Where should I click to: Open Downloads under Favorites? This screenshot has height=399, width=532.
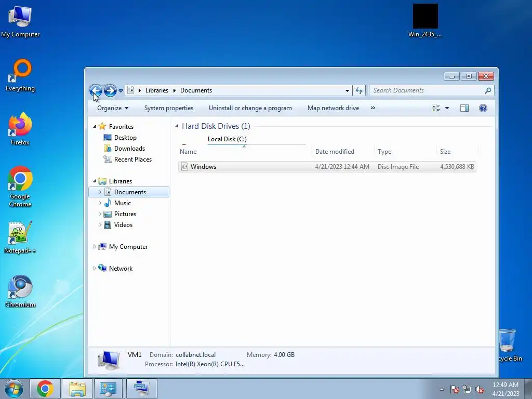click(x=129, y=148)
